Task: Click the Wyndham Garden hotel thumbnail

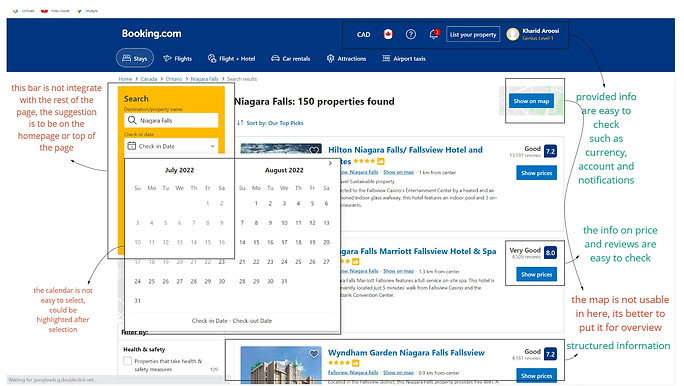Action: [x=281, y=365]
